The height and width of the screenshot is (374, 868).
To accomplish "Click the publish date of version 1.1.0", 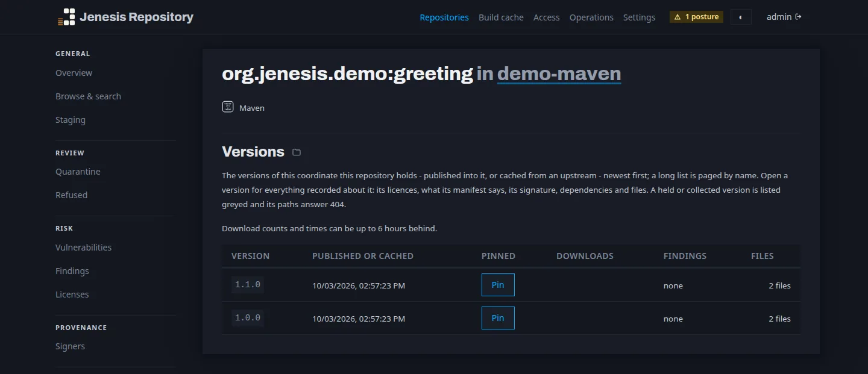I will point(359,285).
